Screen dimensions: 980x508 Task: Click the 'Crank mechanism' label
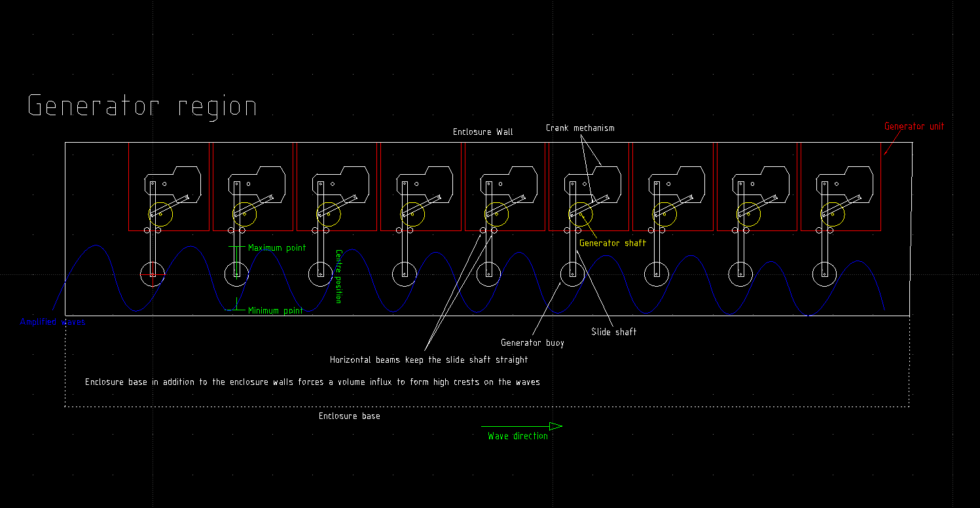(580, 128)
